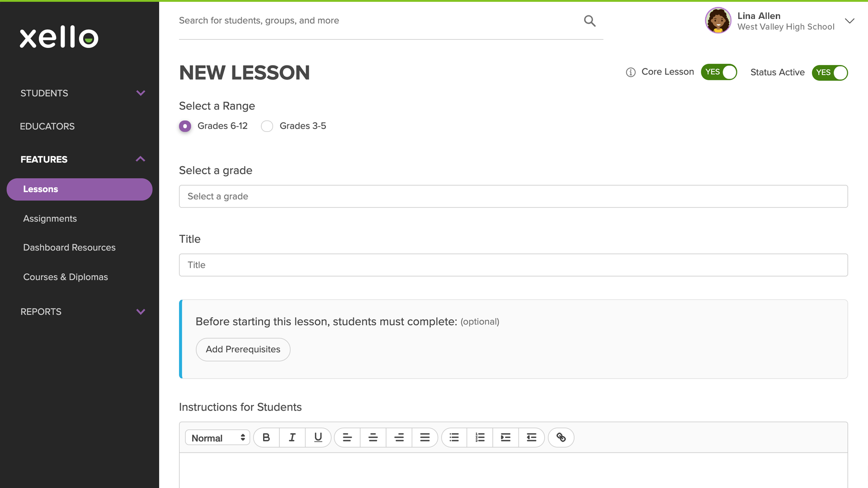Screen dimensions: 868x488
Task: Expand the Reports sidebar section
Action: point(83,312)
